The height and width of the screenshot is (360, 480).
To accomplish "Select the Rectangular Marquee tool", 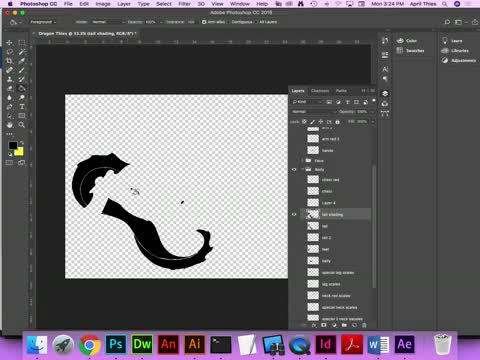I will coord(22,43).
